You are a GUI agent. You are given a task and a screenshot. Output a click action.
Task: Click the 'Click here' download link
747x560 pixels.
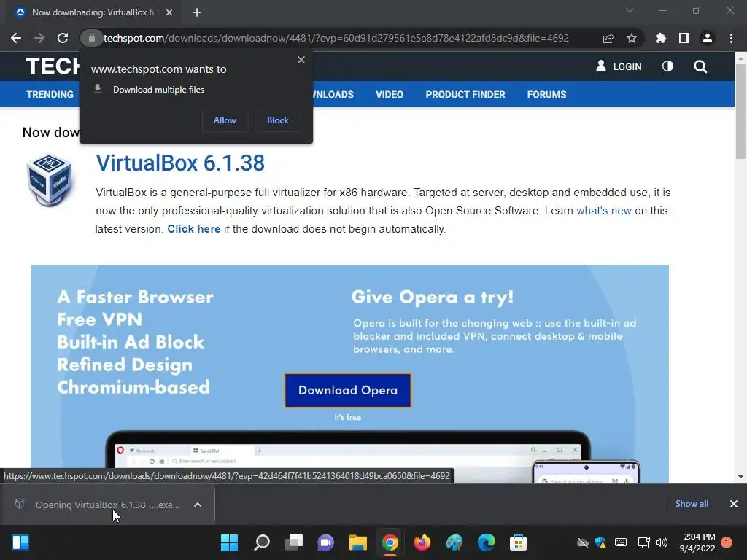pos(193,228)
